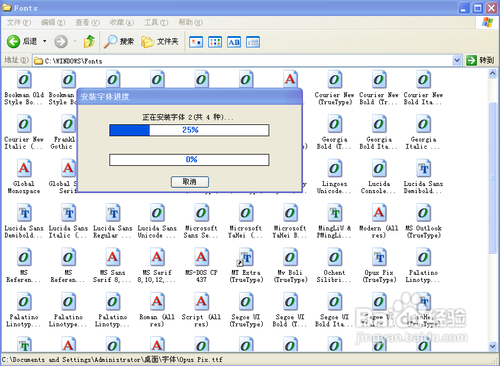Select Lucida Console font icon
Image resolution: width=500 pixels, height=366 pixels.
pyautogui.click(x=379, y=168)
